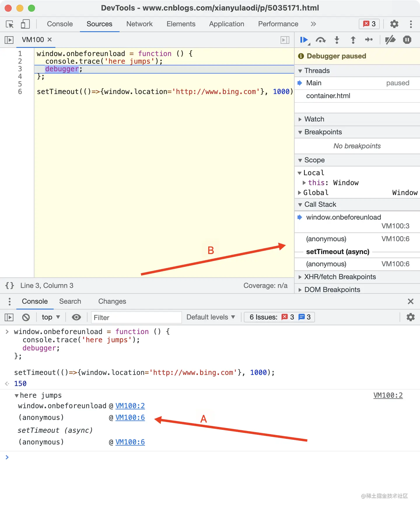The height and width of the screenshot is (511, 420).
Task: Clear the console
Action: [x=26, y=317]
